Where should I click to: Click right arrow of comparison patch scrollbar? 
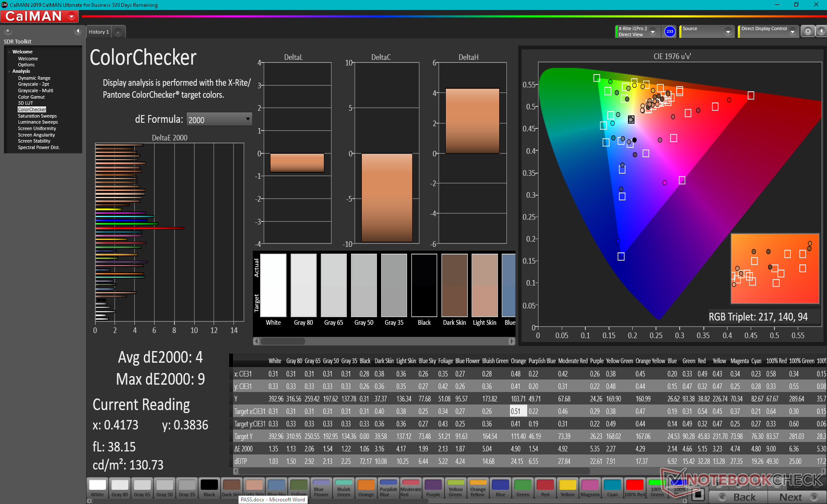point(512,341)
